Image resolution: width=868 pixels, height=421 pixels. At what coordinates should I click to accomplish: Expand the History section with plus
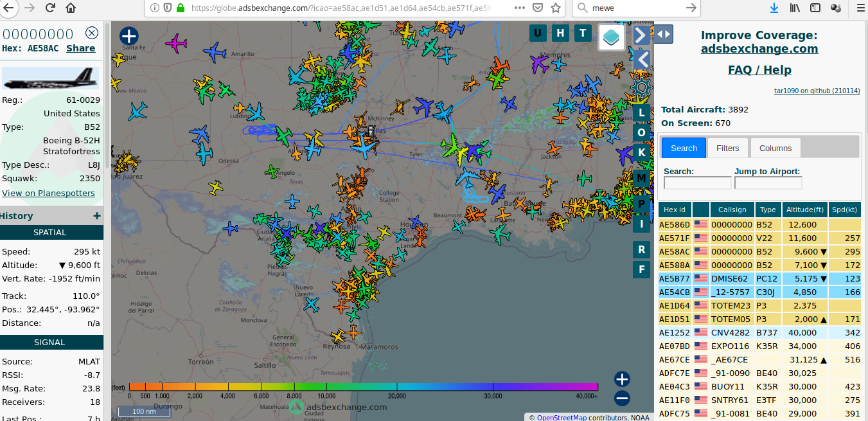tap(96, 216)
